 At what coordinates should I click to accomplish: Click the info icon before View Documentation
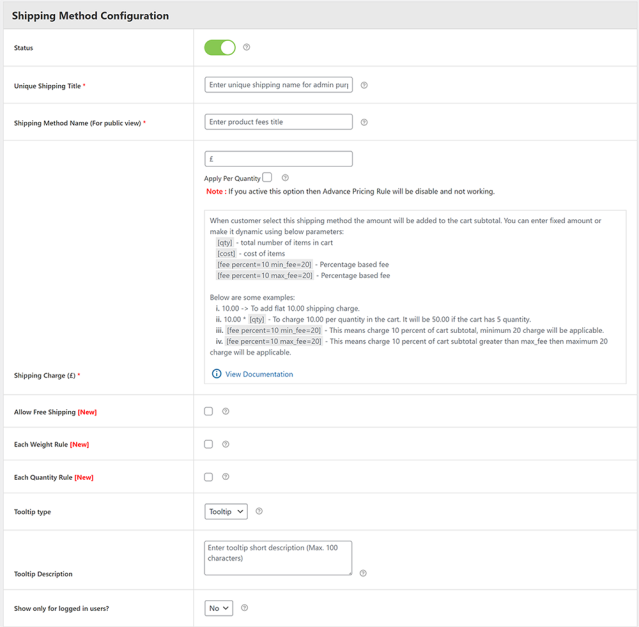tap(216, 374)
